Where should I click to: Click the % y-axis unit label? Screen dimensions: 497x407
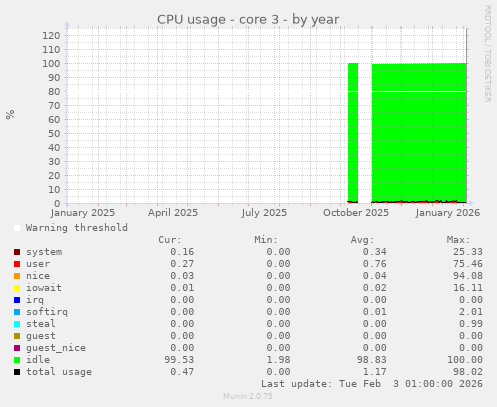click(x=10, y=114)
